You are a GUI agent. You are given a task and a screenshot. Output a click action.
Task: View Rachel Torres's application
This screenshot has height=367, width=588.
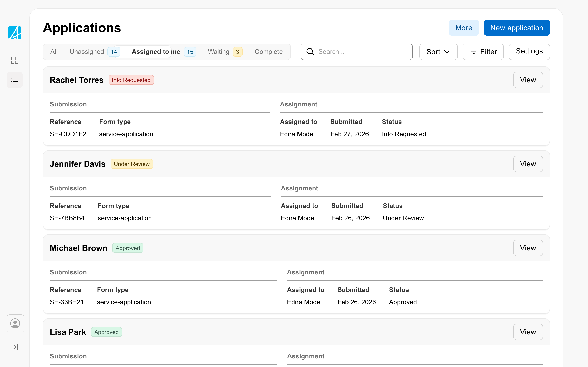528,80
